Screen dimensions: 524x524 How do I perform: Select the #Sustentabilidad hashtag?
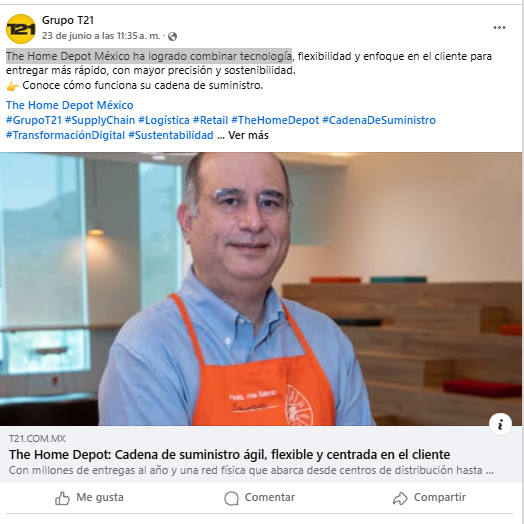tap(171, 135)
